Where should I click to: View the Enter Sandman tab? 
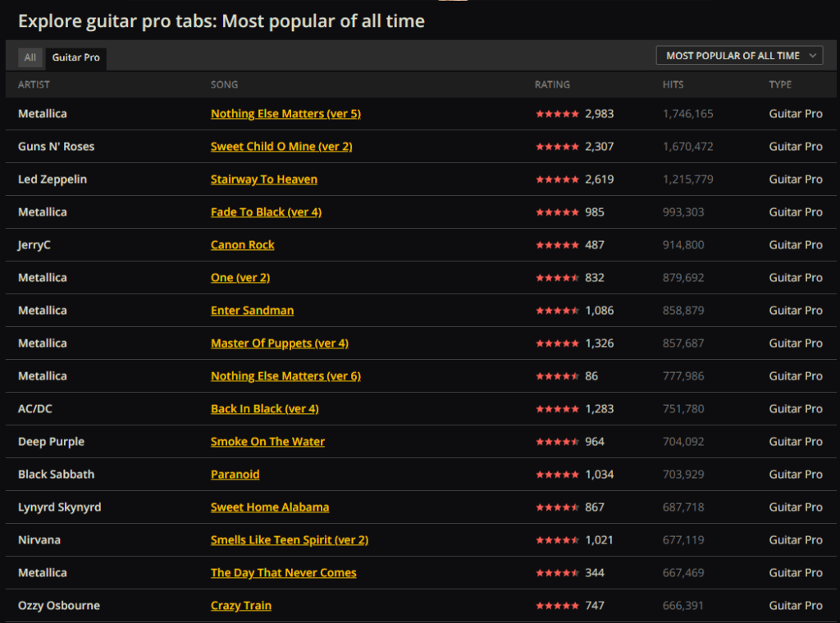(252, 310)
